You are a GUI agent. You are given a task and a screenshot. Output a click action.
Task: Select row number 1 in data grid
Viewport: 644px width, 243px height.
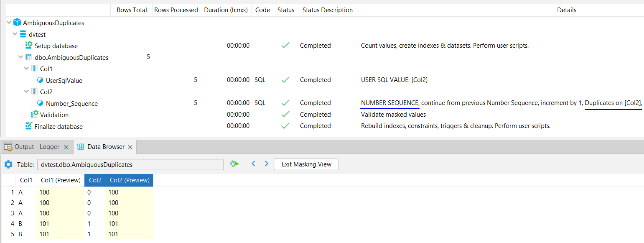[13, 192]
